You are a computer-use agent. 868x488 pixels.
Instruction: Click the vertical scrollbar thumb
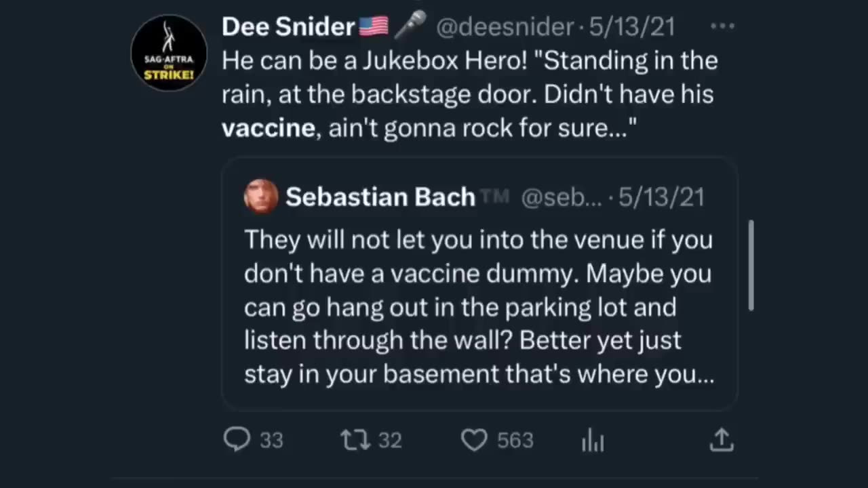751,265
